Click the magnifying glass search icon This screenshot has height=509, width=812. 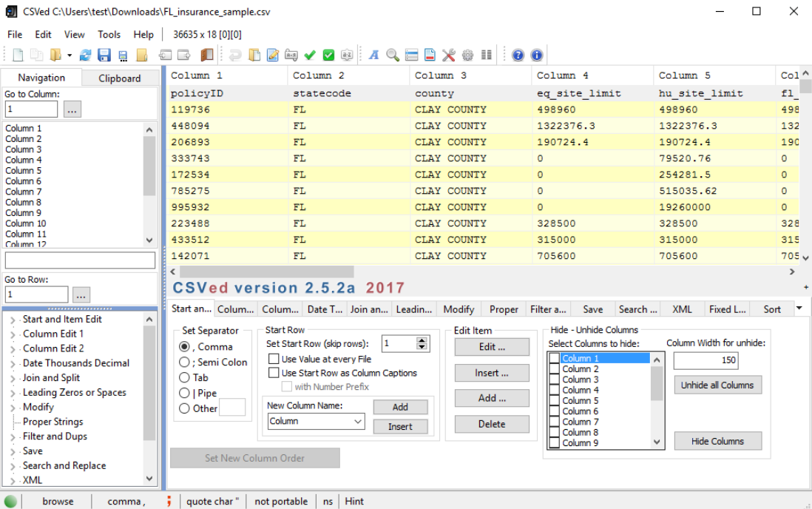tap(393, 55)
